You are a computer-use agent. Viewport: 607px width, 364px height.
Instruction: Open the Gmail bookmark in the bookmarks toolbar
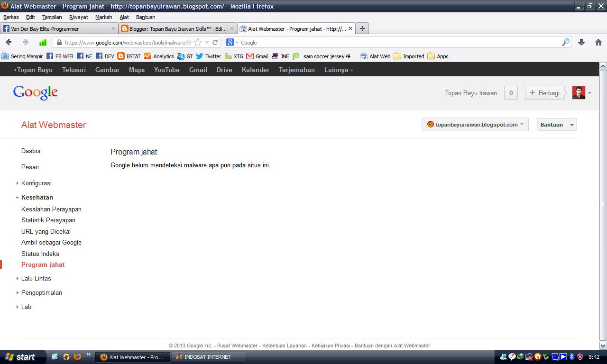pyautogui.click(x=257, y=56)
